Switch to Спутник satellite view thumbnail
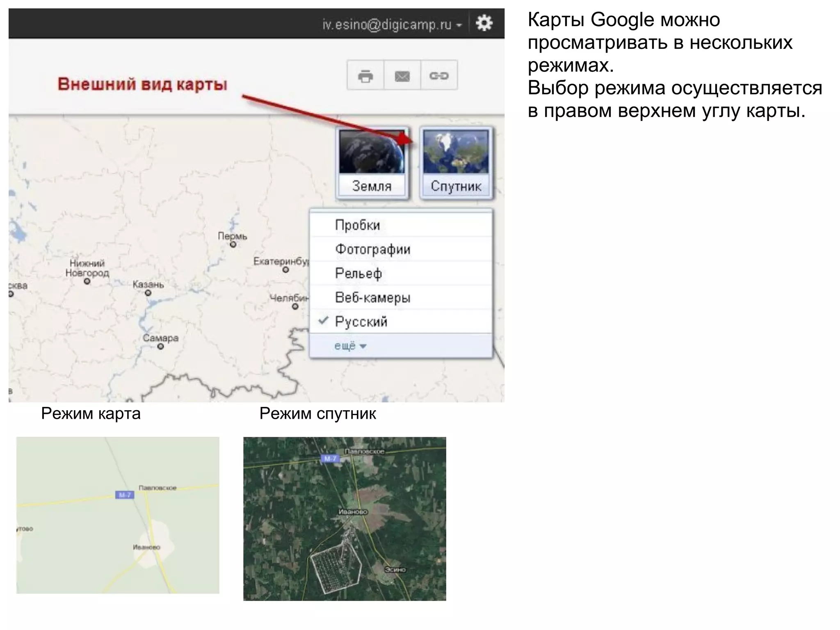This screenshot has width=840, height=630. click(456, 163)
